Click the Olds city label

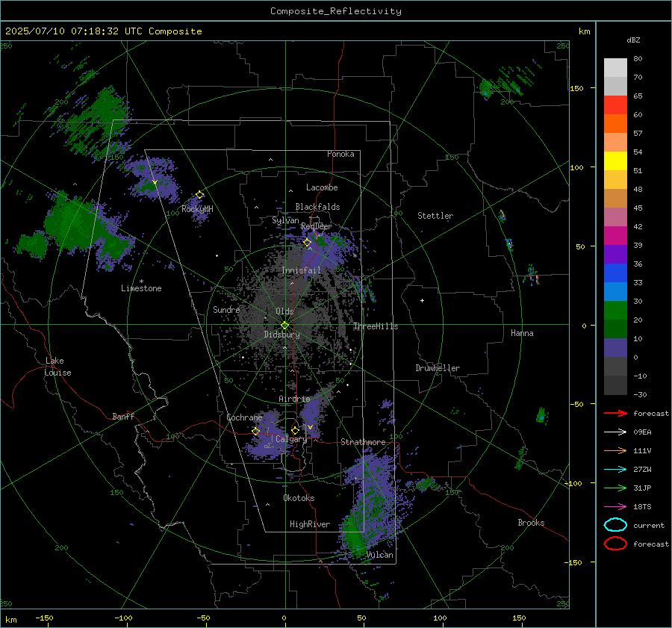pos(284,311)
